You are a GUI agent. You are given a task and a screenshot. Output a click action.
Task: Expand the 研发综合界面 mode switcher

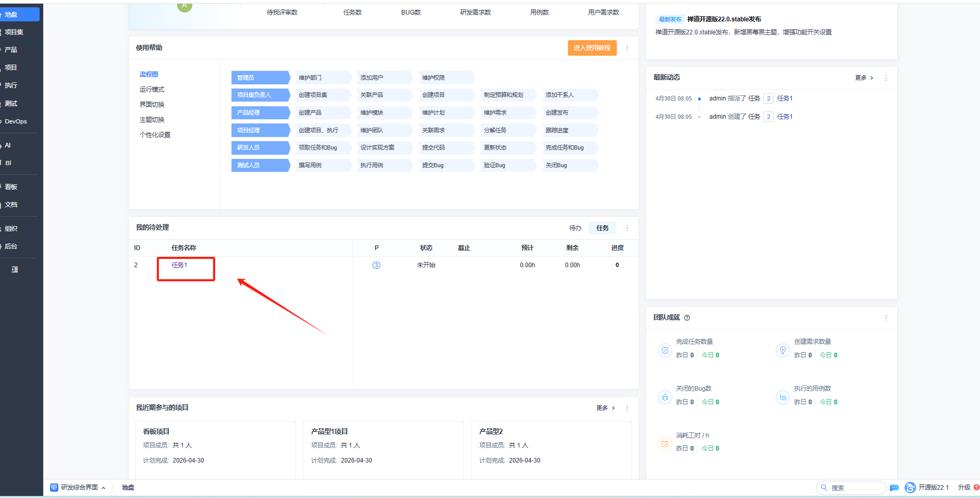(104, 488)
